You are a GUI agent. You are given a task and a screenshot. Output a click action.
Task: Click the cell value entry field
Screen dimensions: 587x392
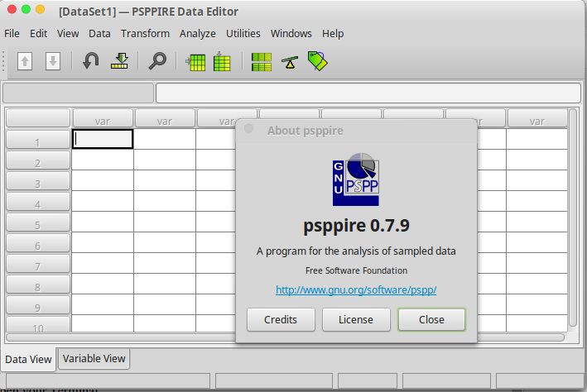368,93
